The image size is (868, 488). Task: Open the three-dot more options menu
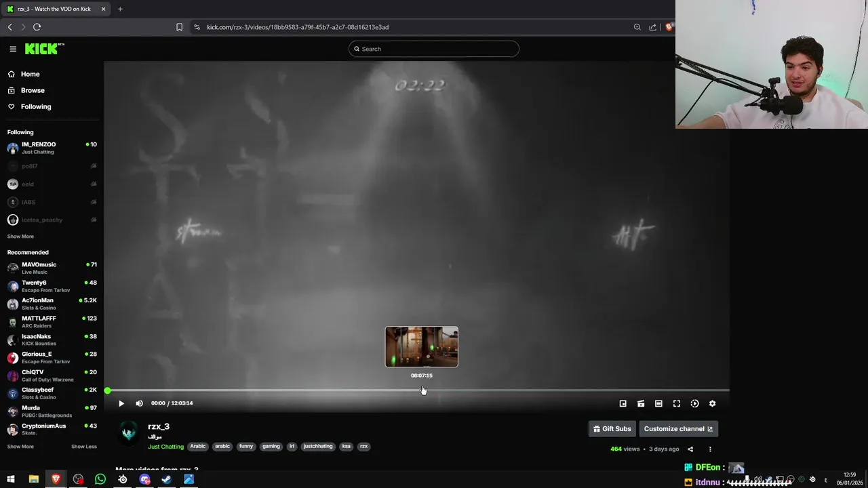coord(710,449)
